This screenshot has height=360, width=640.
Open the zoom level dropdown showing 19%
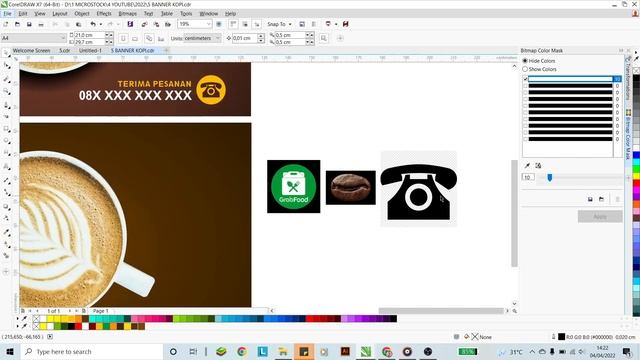(208, 24)
